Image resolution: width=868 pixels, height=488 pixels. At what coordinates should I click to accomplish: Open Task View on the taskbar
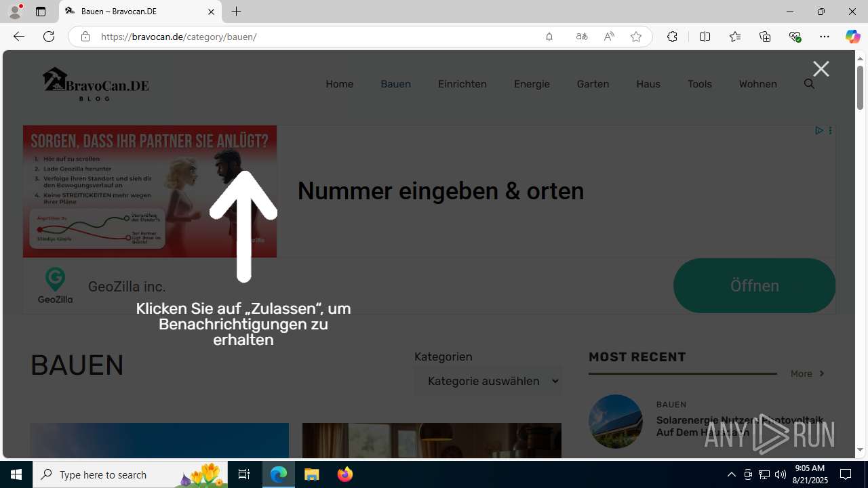coord(244,474)
